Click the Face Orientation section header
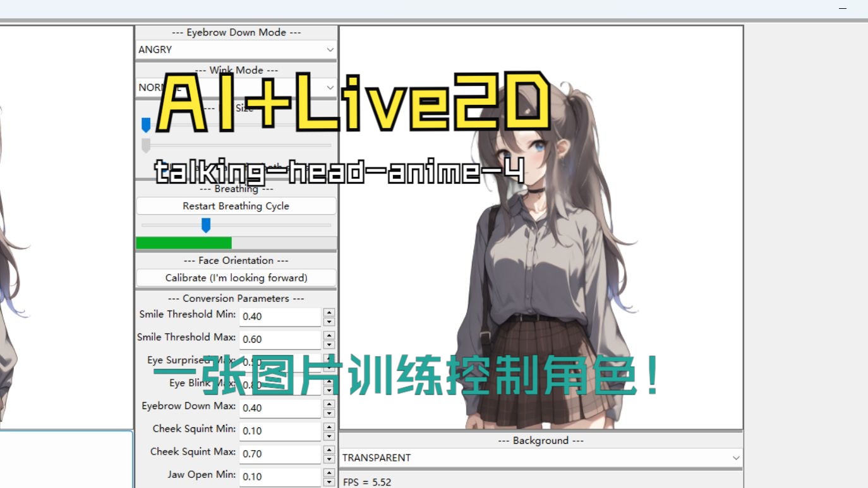 pos(236,260)
